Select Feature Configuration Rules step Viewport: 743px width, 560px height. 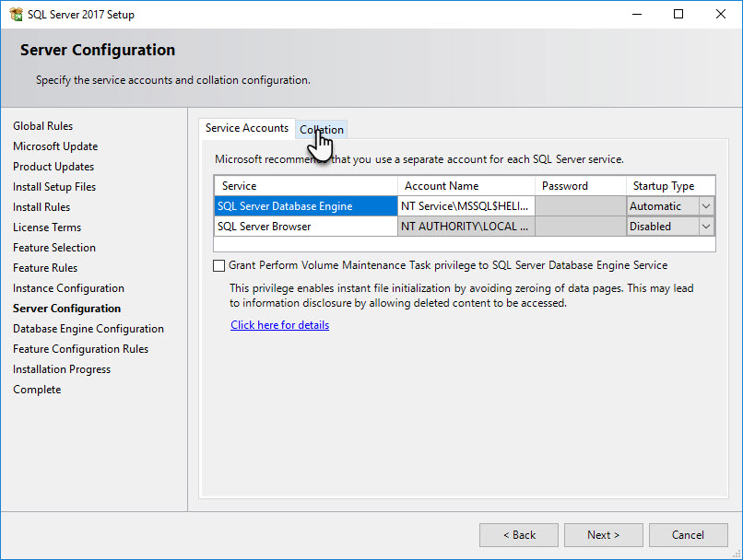(81, 349)
